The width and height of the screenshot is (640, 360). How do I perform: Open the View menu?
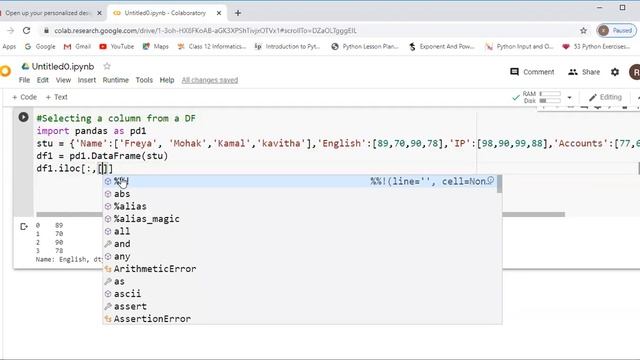tap(63, 80)
